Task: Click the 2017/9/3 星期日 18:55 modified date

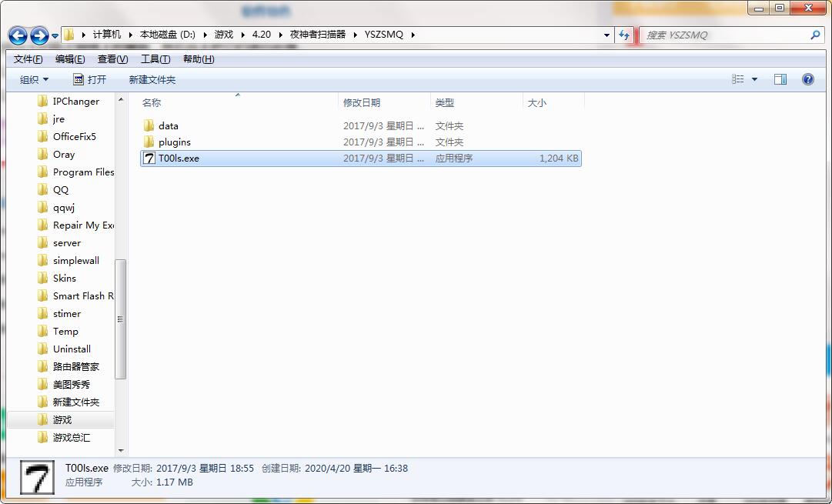Action: pos(205,469)
